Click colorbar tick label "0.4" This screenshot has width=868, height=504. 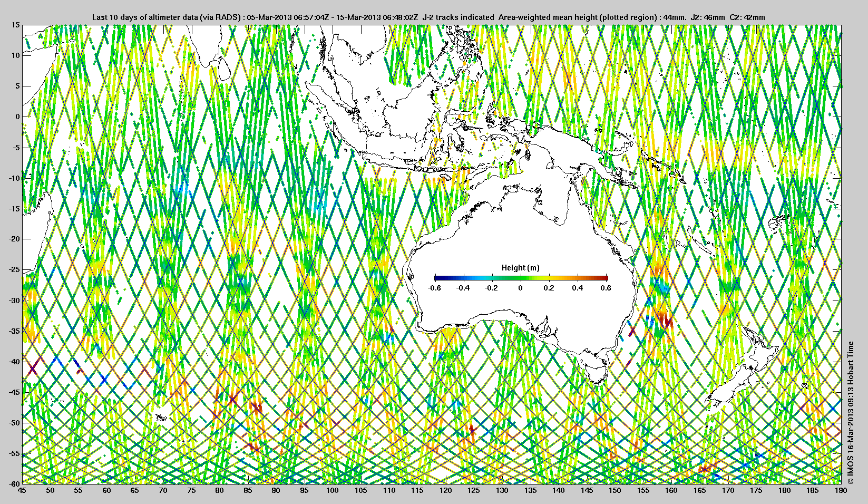(578, 288)
